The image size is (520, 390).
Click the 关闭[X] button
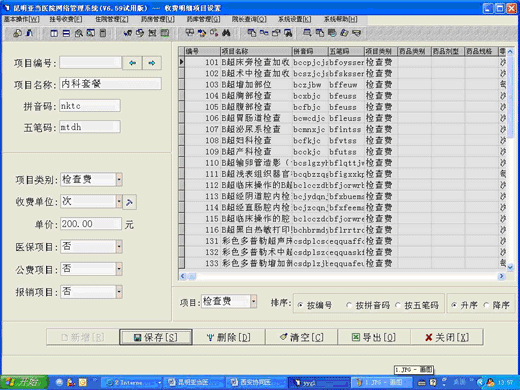click(x=447, y=337)
